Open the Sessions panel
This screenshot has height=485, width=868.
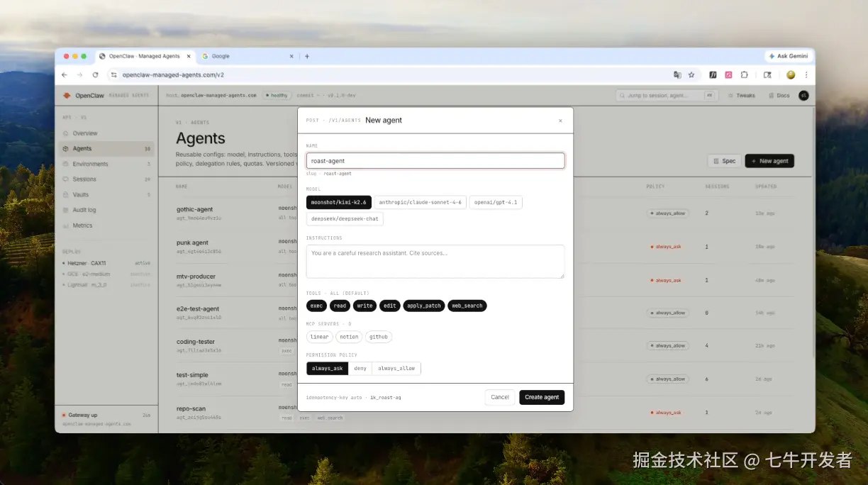pos(84,179)
